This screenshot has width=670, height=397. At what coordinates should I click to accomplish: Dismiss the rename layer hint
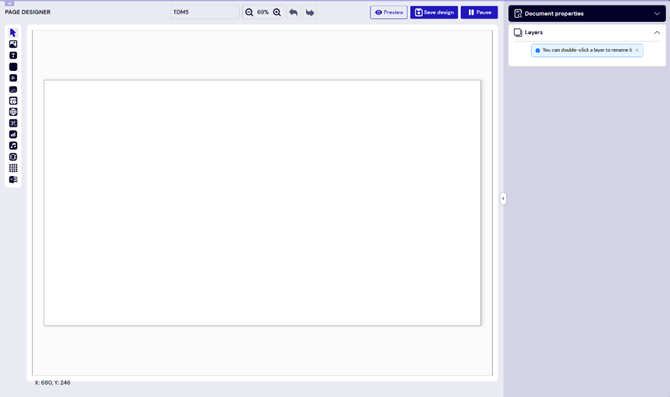(637, 50)
